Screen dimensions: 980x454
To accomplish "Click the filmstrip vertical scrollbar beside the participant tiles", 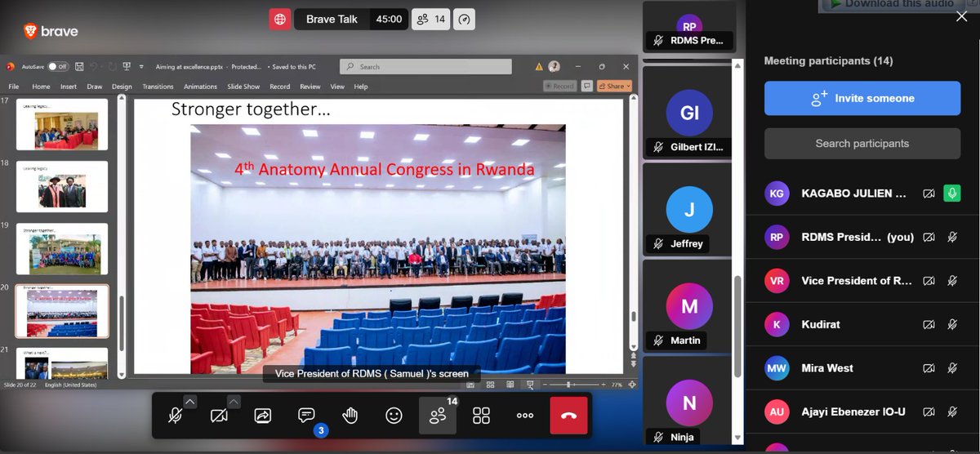I will coord(737,326).
